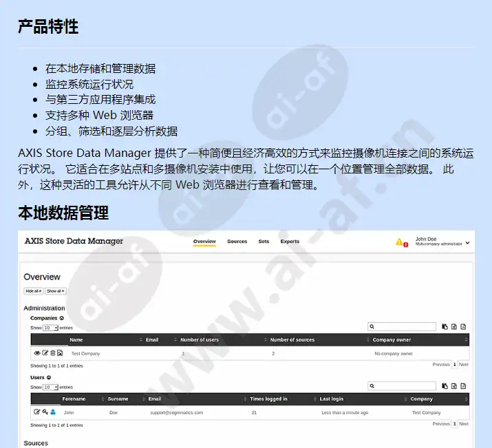Switch to the Exports tab

coord(290,242)
